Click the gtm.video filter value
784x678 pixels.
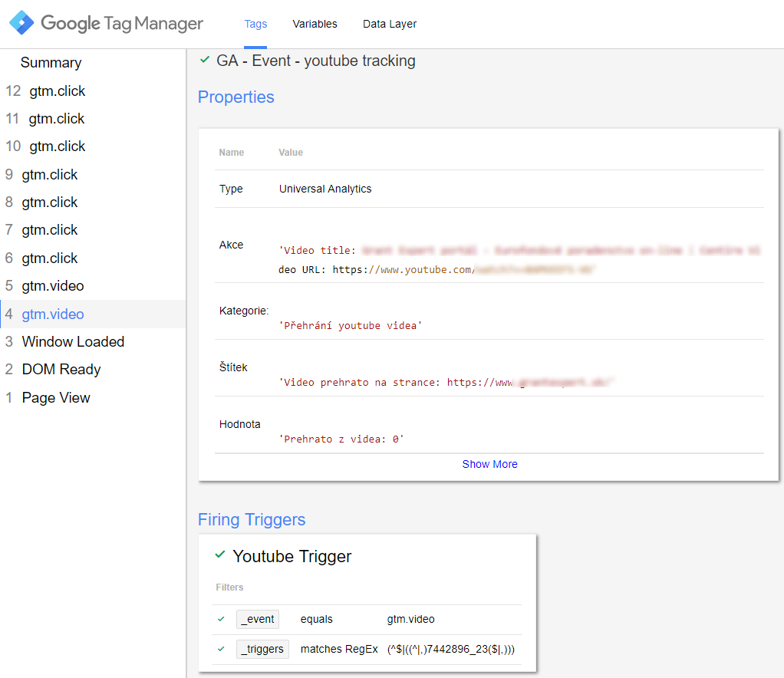click(410, 619)
